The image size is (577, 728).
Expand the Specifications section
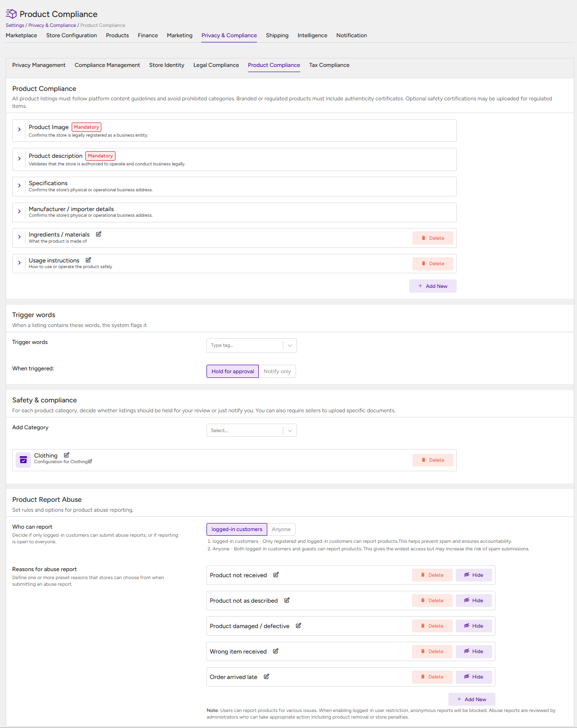(19, 186)
